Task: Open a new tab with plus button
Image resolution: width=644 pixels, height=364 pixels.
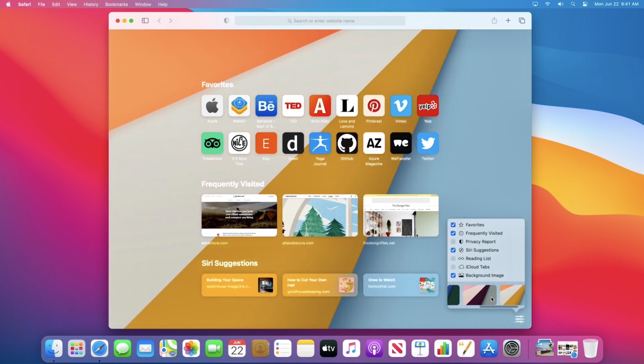Action: point(508,21)
